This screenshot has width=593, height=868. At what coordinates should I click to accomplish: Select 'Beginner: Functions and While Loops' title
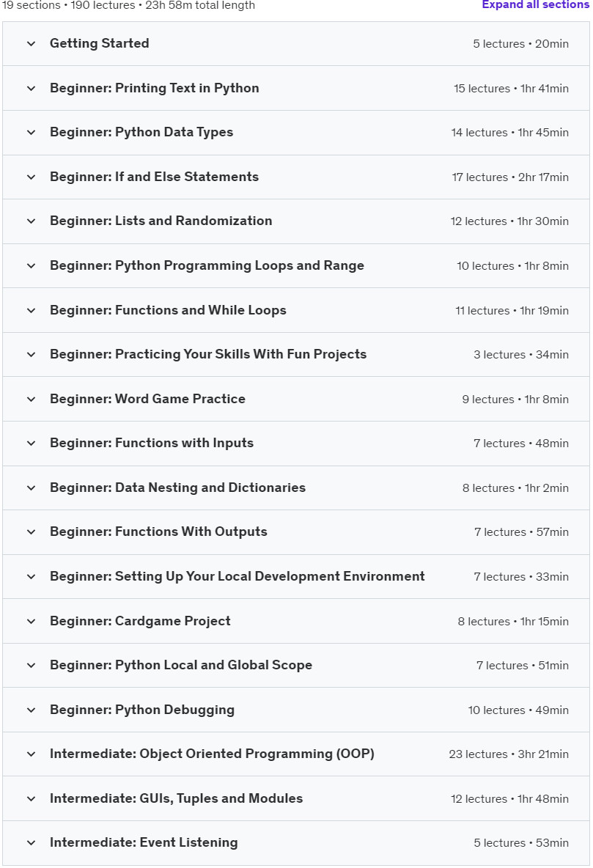[168, 310]
